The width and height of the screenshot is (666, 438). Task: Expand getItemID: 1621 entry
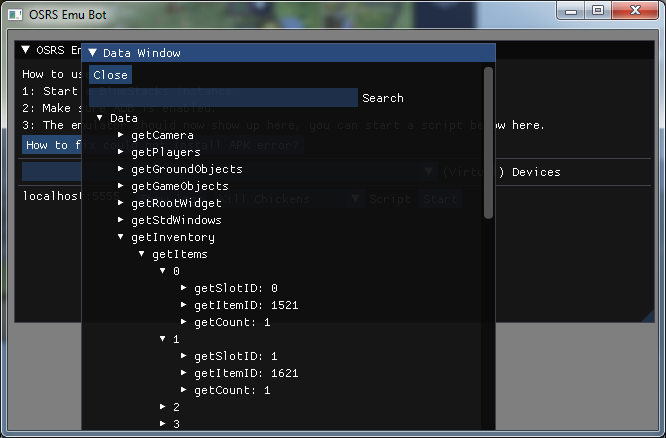click(x=183, y=373)
